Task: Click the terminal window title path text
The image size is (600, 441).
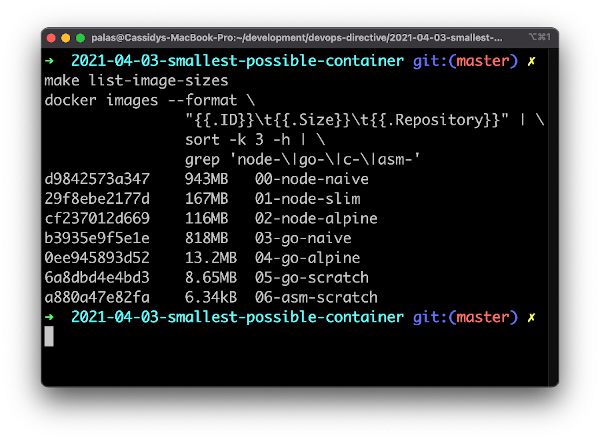Action: point(297,38)
